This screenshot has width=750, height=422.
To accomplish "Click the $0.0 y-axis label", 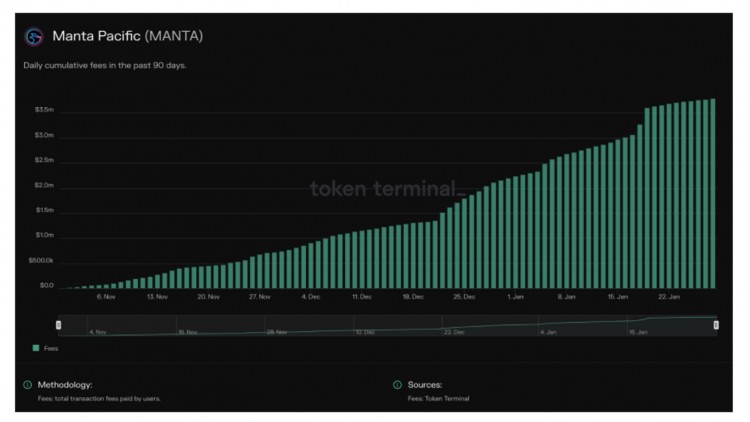I will (47, 285).
